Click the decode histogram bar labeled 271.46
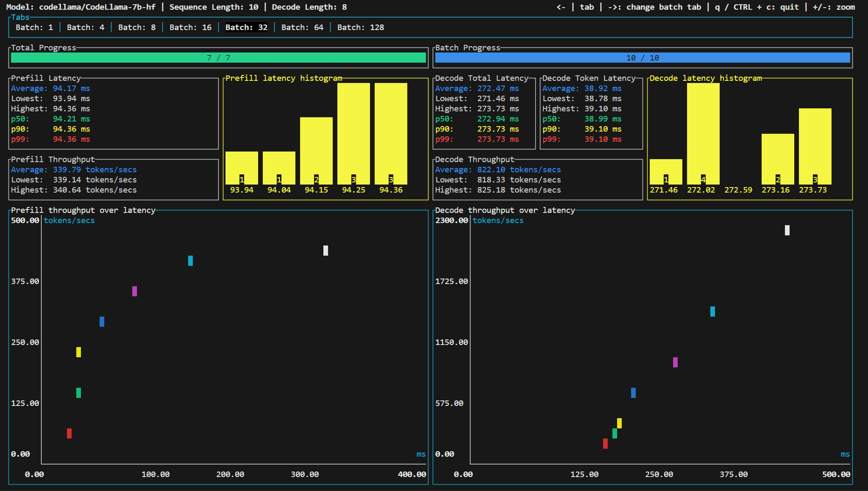 click(x=666, y=172)
